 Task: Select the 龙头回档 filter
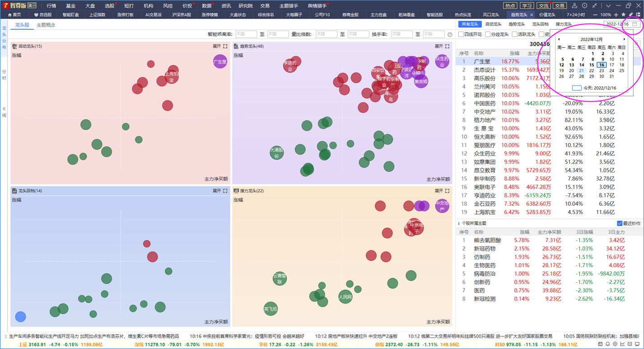pyautogui.click(x=540, y=24)
